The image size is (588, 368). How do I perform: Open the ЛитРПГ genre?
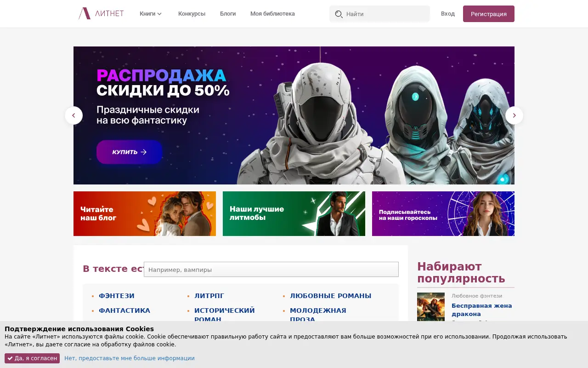pos(209,296)
